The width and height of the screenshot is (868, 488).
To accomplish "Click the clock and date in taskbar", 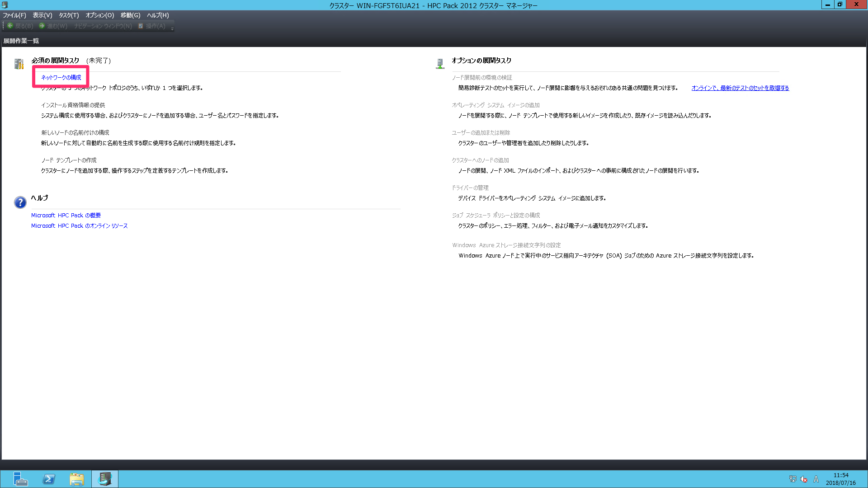I will tap(841, 479).
